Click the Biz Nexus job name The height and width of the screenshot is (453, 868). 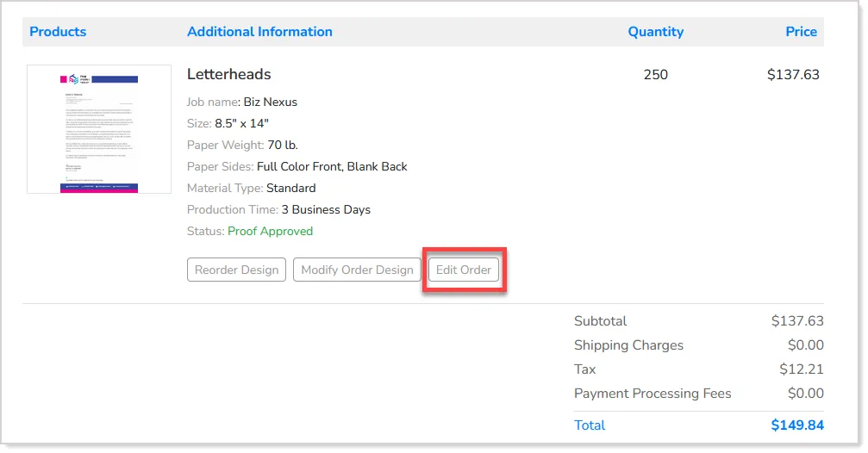pos(270,102)
